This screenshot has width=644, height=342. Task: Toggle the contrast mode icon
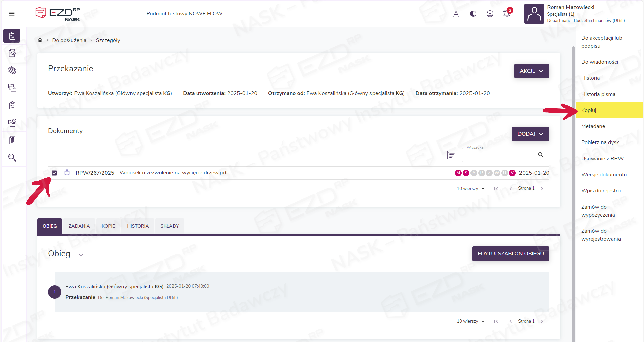tap(473, 14)
